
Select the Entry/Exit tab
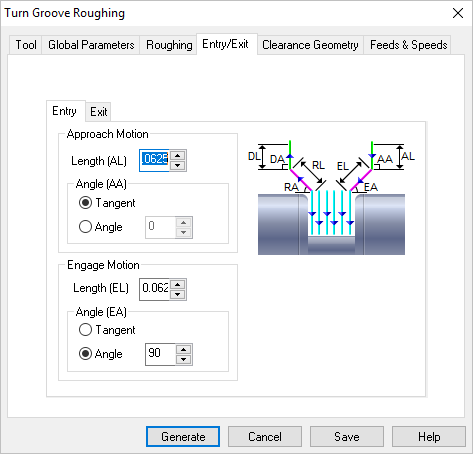(227, 44)
